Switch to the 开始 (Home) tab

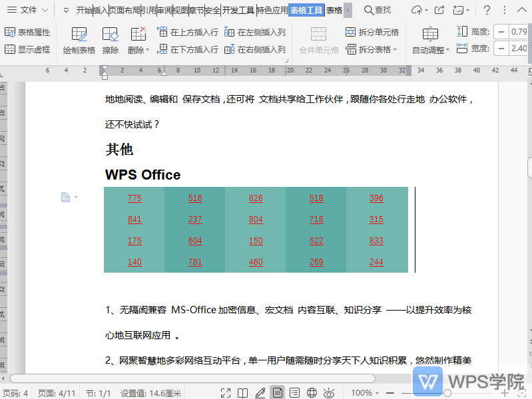click(x=84, y=11)
